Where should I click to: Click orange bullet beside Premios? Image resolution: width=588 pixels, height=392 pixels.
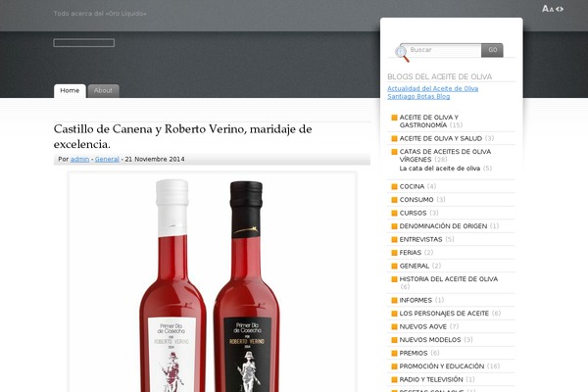point(394,353)
